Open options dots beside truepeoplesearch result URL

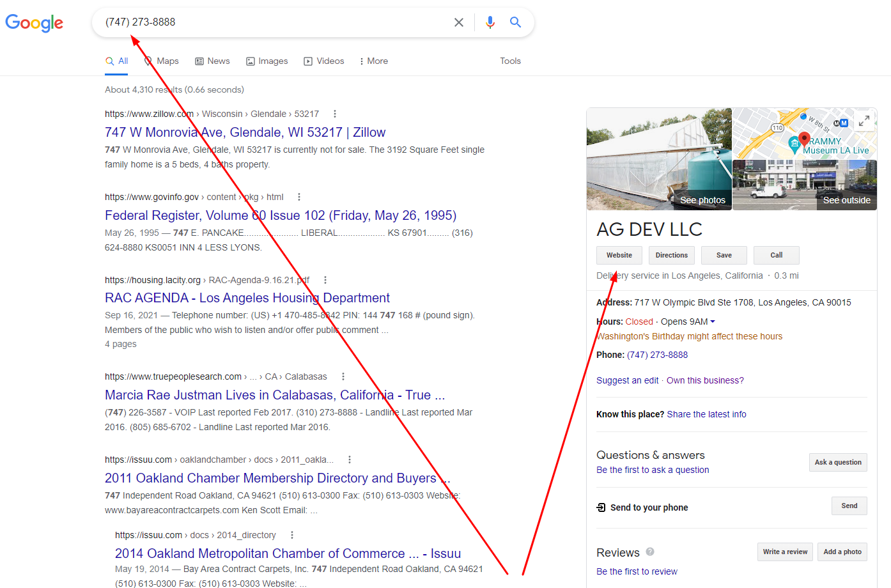tap(343, 376)
